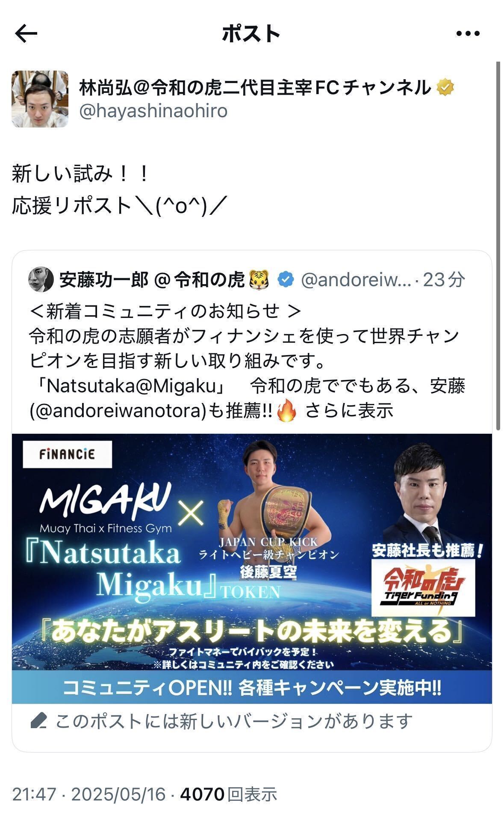Expand quoted text with さらに表示
This screenshot has width=504, height=815.
(x=349, y=411)
